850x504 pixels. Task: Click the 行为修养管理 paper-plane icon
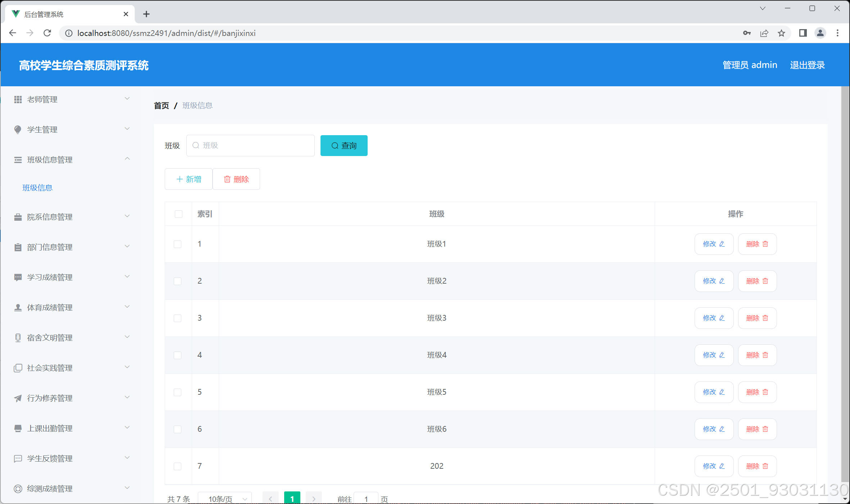click(x=18, y=398)
